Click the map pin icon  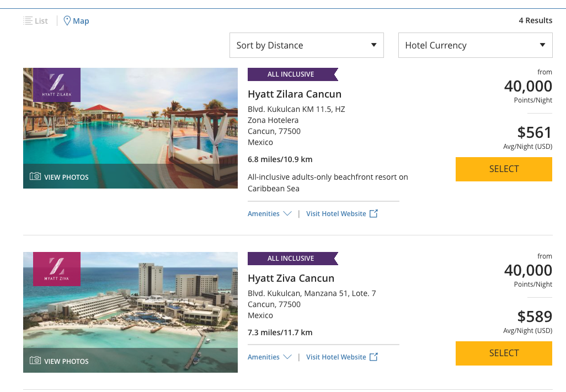point(67,20)
